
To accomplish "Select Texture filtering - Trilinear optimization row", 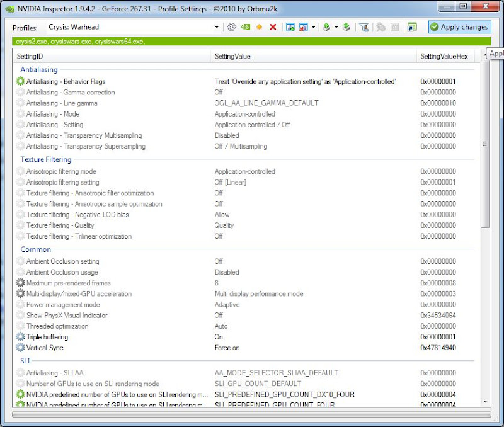I will tap(244, 236).
